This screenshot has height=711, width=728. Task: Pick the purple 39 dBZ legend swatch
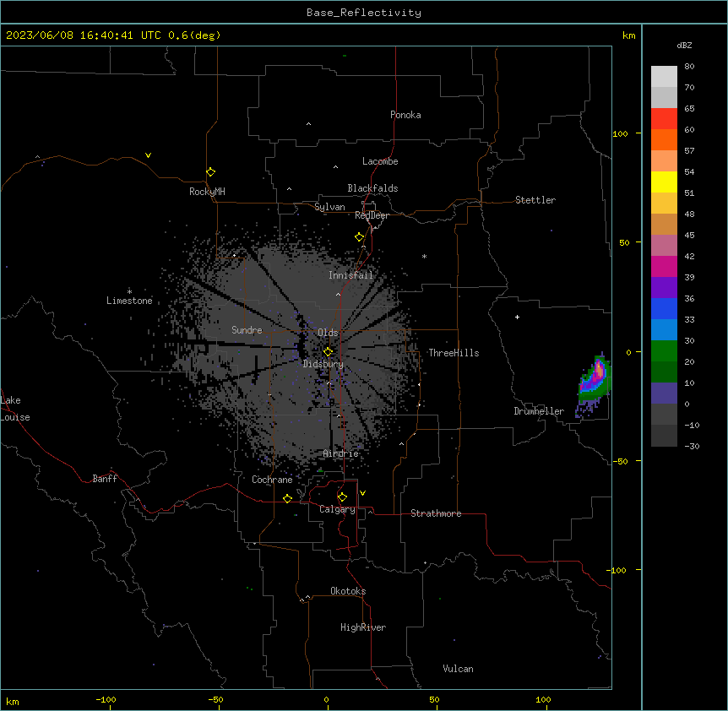(x=664, y=287)
